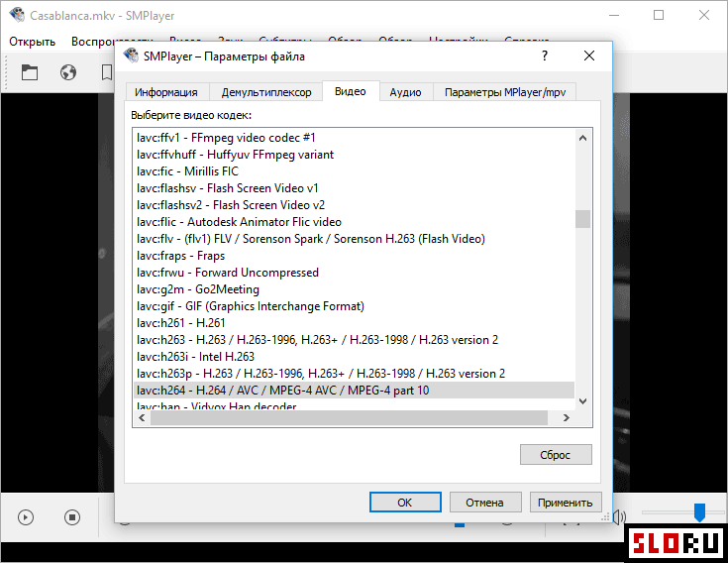The width and height of the screenshot is (728, 563).
Task: Start playback with the play button
Action: 26,517
